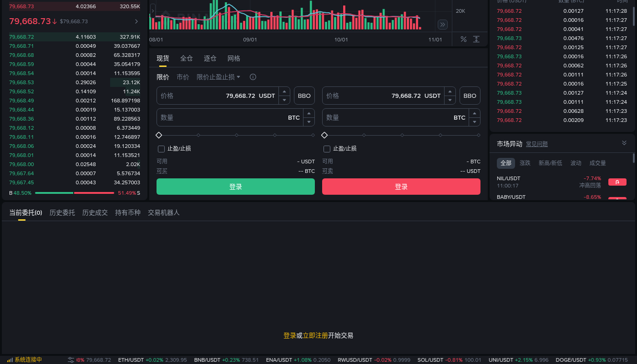Click the 登录 link in the orders area
The width and height of the screenshot is (637, 364).
290,335
